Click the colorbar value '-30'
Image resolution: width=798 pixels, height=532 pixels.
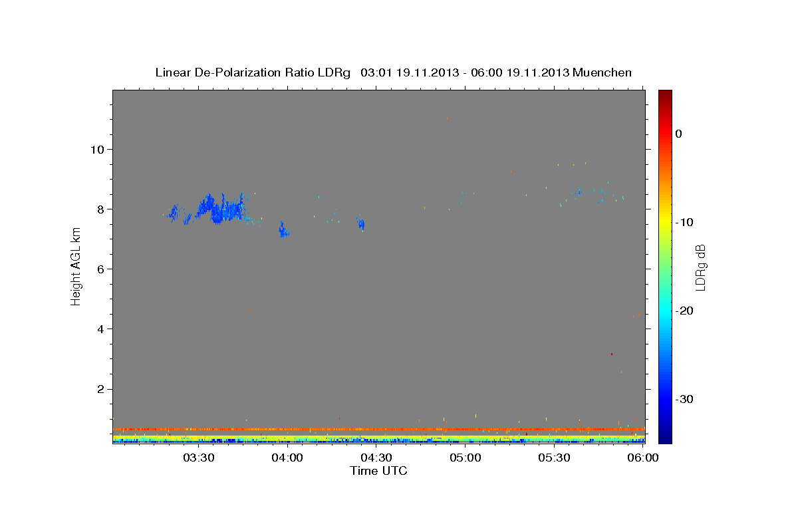pyautogui.click(x=684, y=399)
